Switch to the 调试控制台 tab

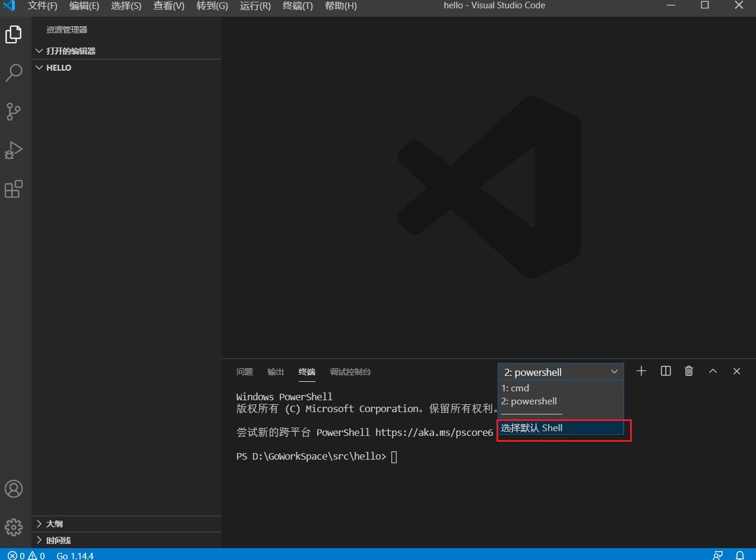pyautogui.click(x=350, y=372)
